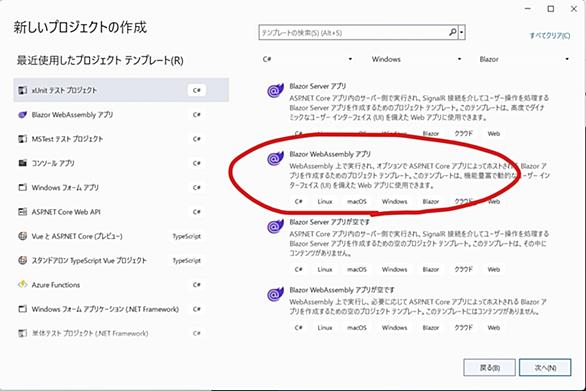Click the 次へ(N) button
586x391 pixels.
point(545,368)
